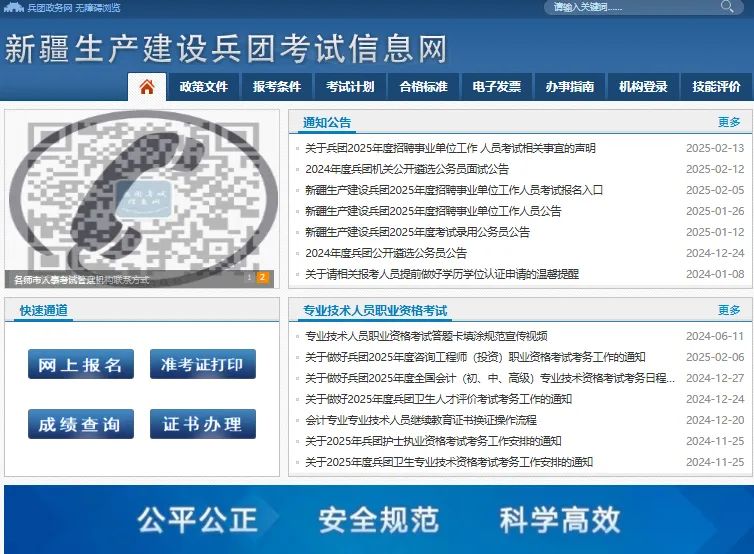Viewport: 754px width, 554px height.
Task: Click the 准考证打印 button
Action: pyautogui.click(x=203, y=364)
